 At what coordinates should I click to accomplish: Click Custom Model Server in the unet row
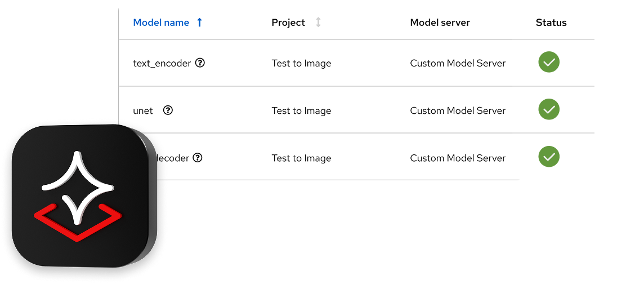(x=458, y=110)
